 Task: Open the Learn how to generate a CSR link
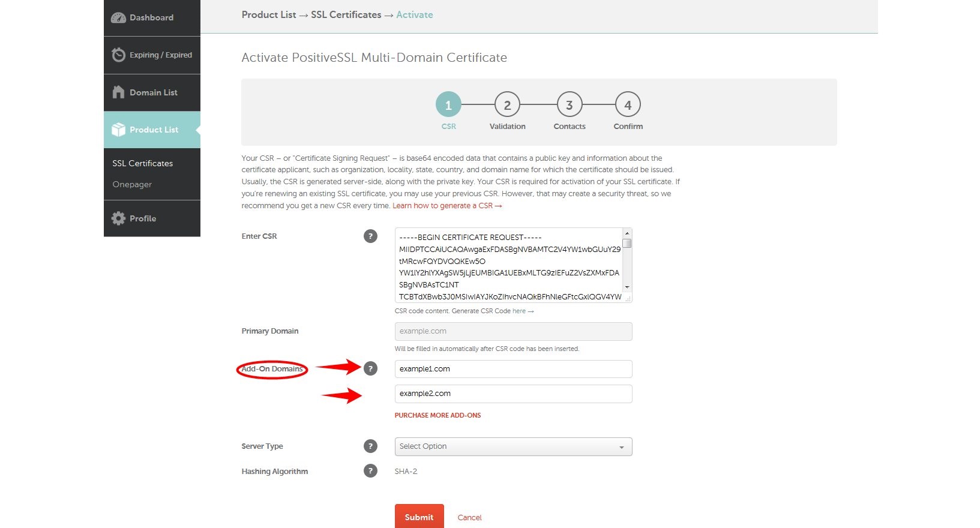pos(443,205)
